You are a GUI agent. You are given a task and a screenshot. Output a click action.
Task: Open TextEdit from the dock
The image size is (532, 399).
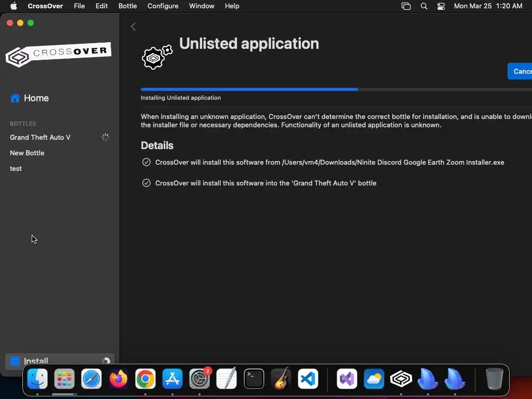pos(227,379)
